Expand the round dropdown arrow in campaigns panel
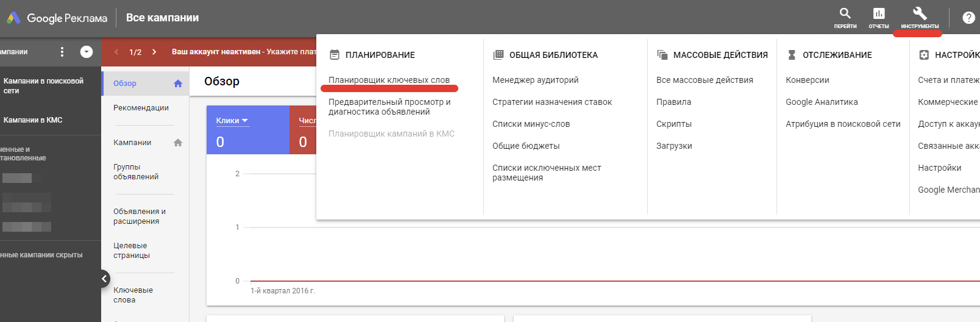Screen dimensions: 980x322 tap(87, 52)
